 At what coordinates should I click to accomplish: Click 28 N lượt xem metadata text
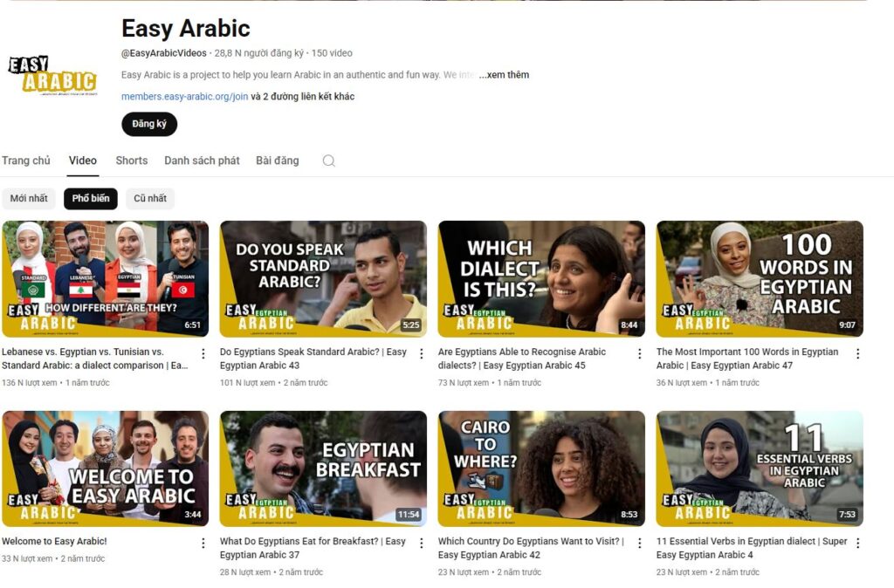(x=245, y=572)
